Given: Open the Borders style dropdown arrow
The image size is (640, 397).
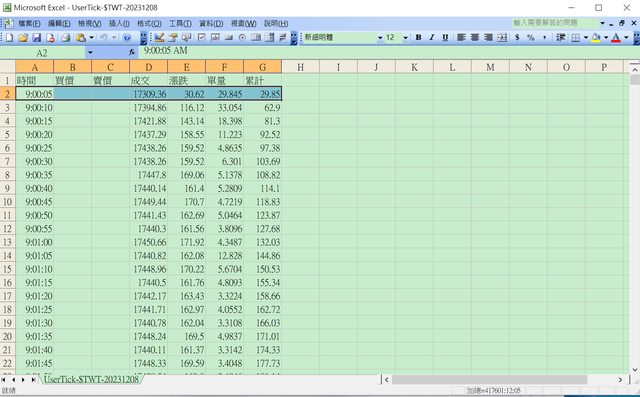Looking at the screenshot, I should 586,38.
